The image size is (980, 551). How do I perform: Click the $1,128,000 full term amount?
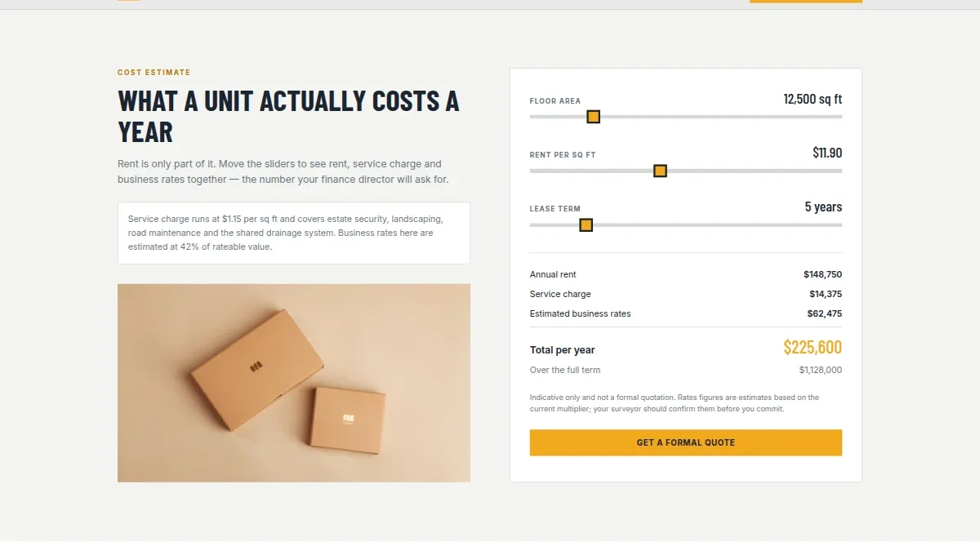point(821,370)
